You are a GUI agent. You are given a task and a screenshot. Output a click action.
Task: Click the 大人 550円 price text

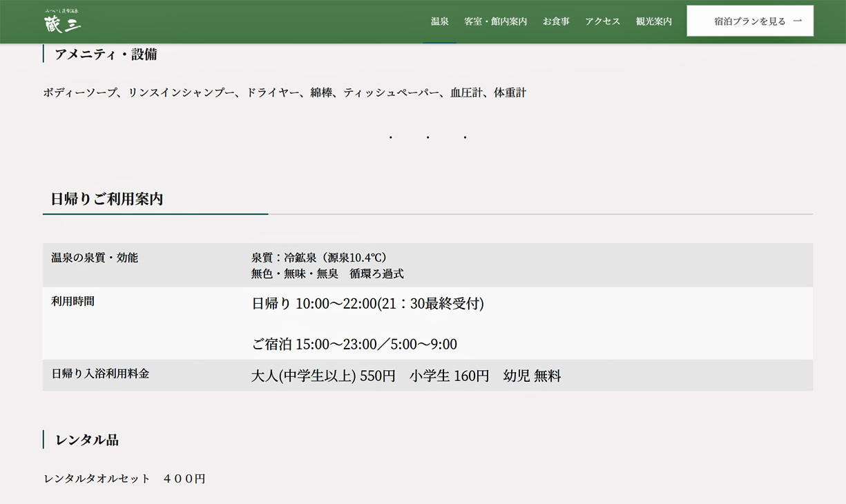[x=323, y=376]
